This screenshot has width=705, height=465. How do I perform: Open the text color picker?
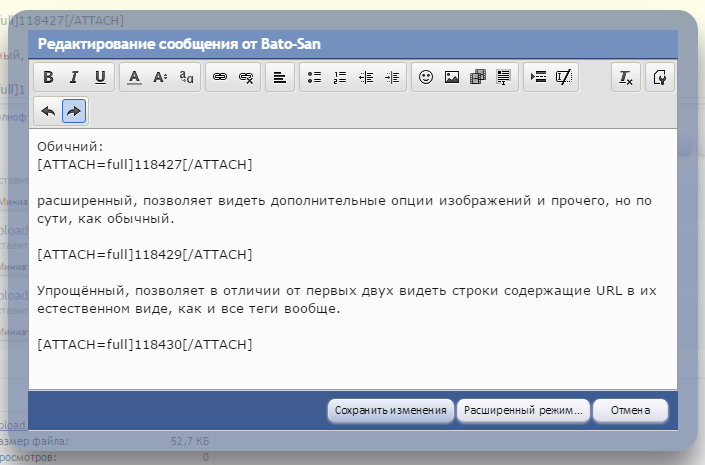point(134,77)
